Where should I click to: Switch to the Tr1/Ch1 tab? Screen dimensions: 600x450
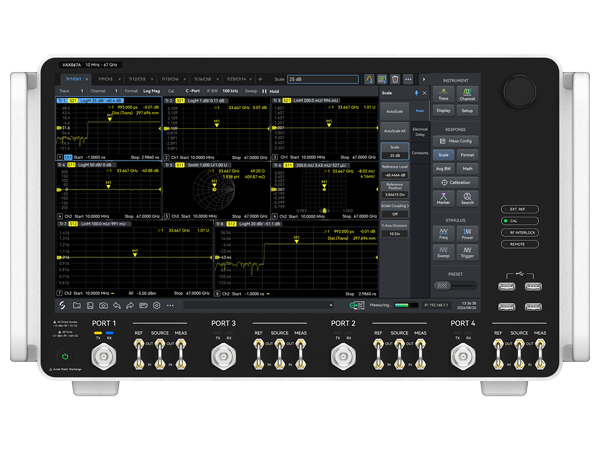click(x=75, y=79)
